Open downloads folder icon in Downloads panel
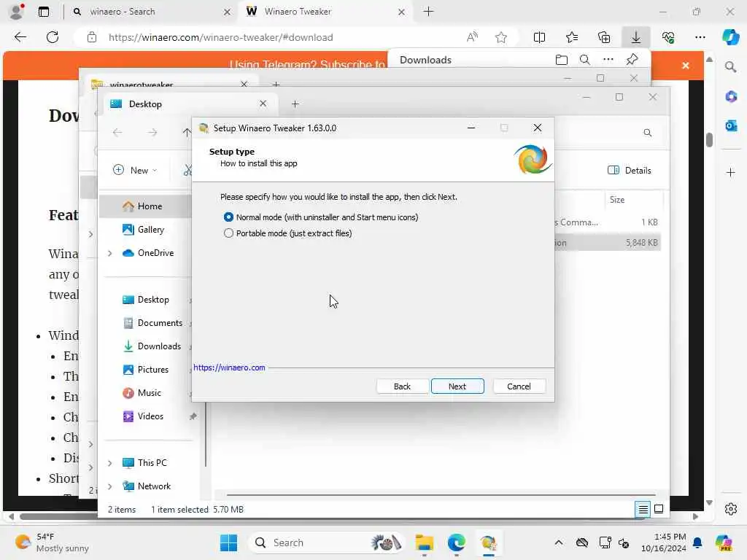 pos(562,60)
